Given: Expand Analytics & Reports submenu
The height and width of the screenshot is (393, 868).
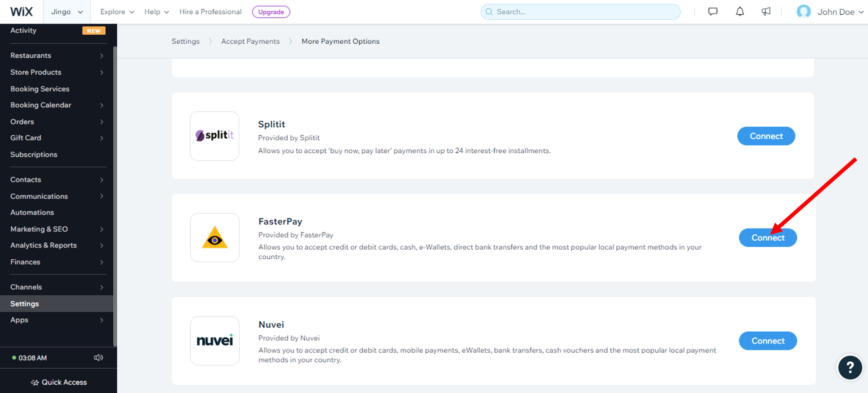Looking at the screenshot, I should click(x=102, y=245).
